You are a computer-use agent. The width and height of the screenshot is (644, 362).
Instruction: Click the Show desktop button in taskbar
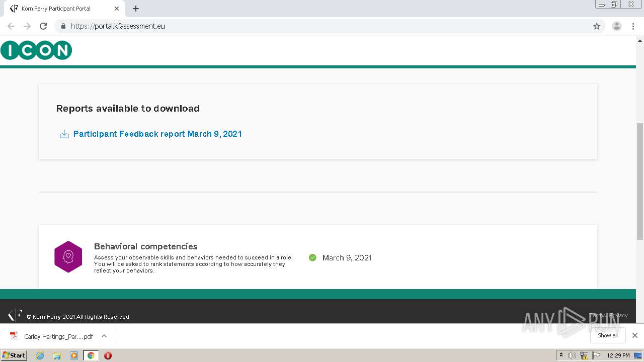[638, 355]
